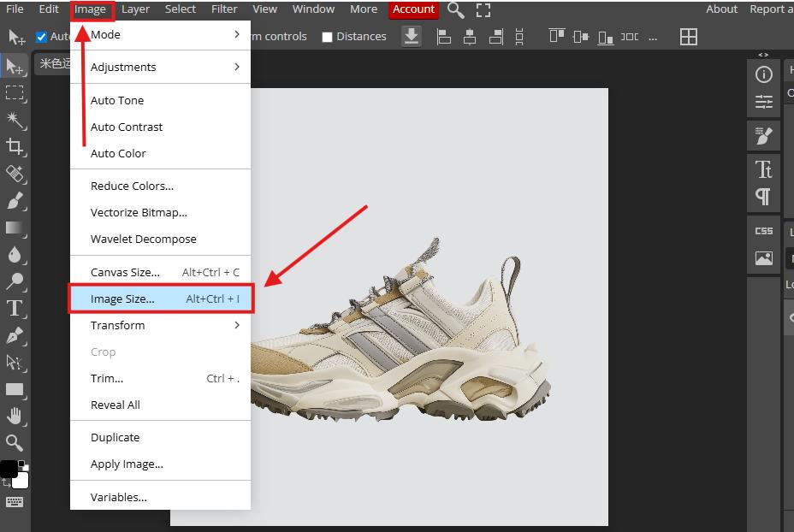Toggle fullscreen mode icon
Image resolution: width=794 pixels, height=532 pixels.
pyautogui.click(x=483, y=9)
